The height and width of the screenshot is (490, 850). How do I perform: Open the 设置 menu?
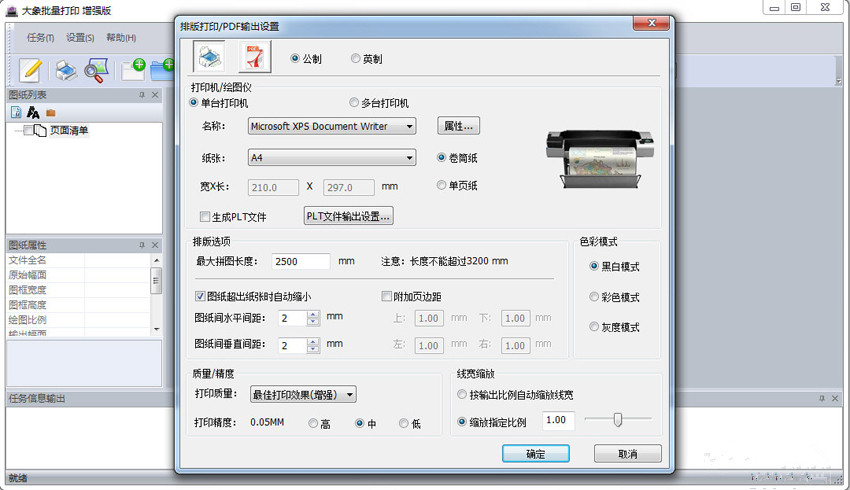point(80,37)
